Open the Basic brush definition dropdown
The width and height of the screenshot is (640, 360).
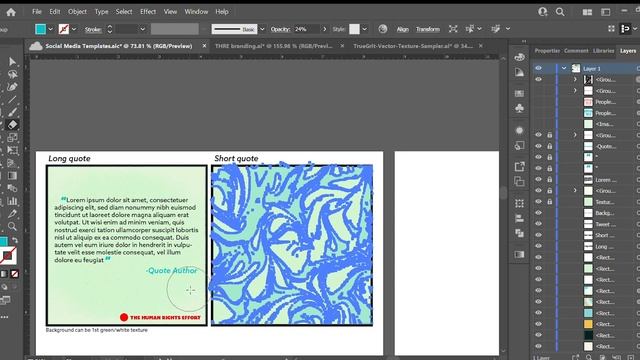[262, 29]
